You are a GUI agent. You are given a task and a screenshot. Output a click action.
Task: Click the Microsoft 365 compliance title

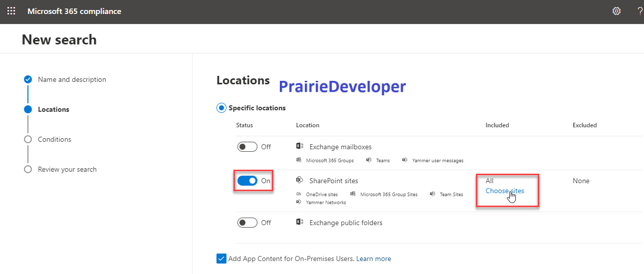point(74,11)
